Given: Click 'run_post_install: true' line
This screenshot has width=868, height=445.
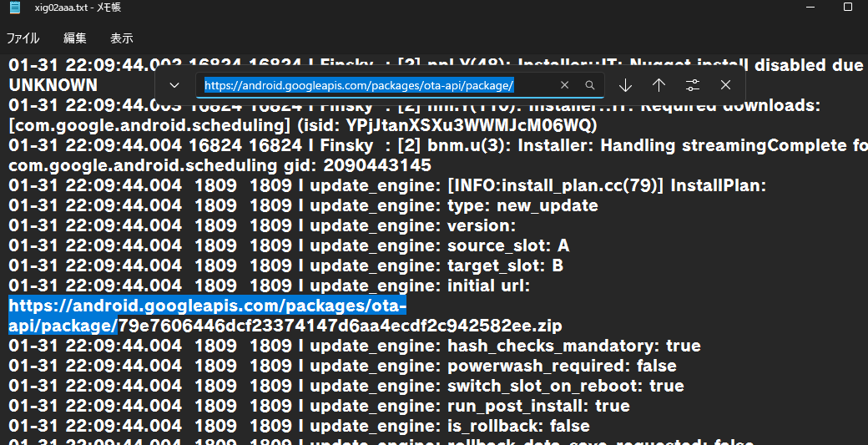Looking at the screenshot, I should [319, 406].
